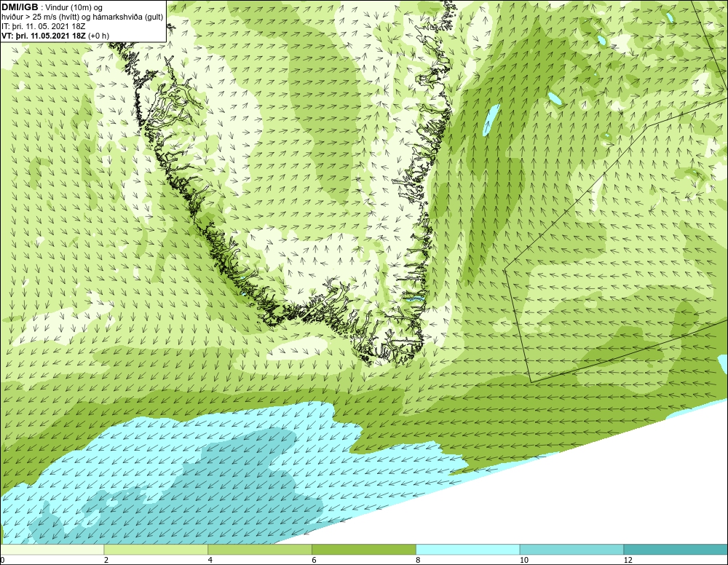This screenshot has width=728, height=565.
Task: Click the legend value label '10'
Action: [524, 561]
